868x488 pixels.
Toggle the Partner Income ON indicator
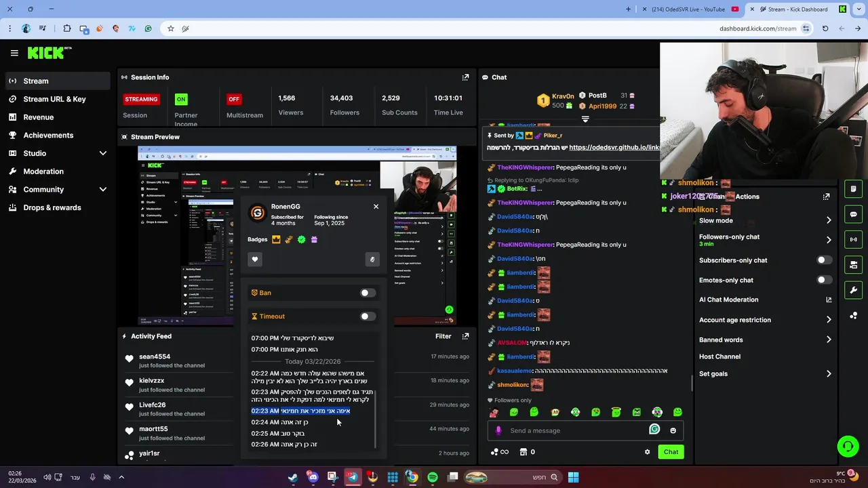coord(181,99)
